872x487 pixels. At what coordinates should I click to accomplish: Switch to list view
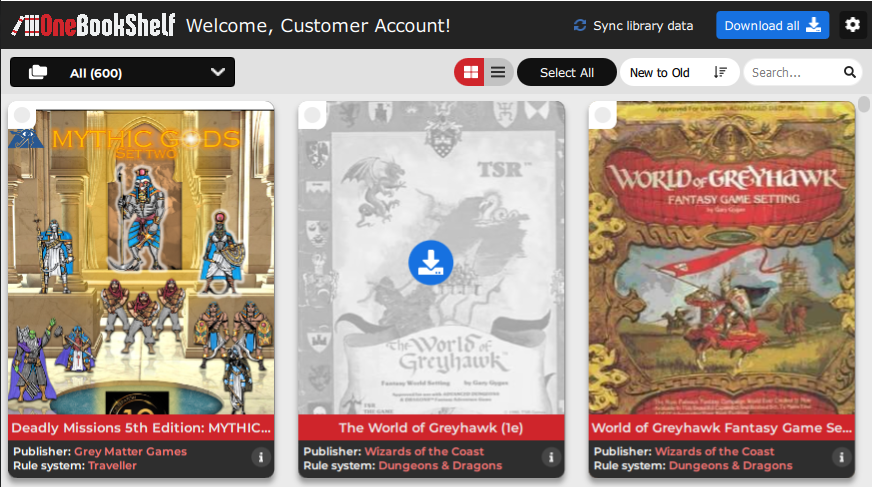(498, 72)
